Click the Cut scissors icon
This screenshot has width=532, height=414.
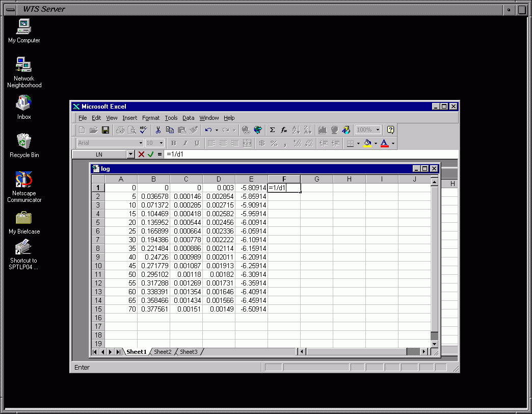[158, 130]
